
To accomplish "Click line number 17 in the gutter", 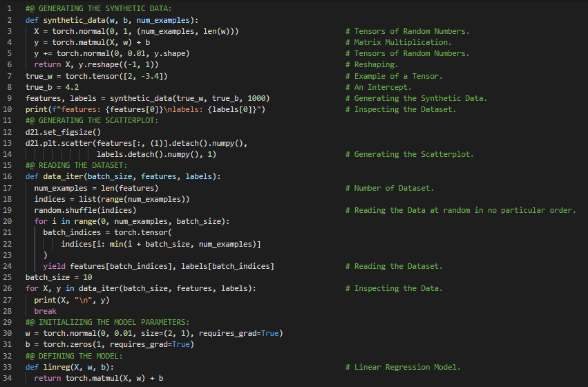I will 8,188.
